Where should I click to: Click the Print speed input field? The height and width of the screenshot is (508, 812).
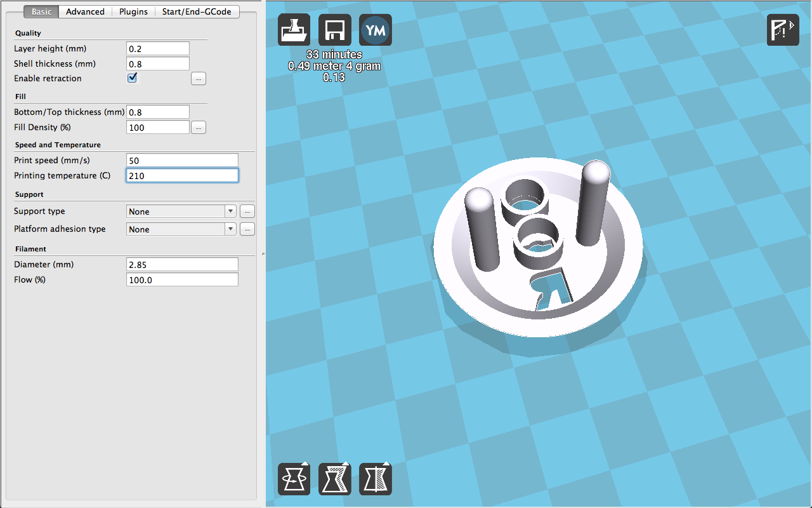[x=182, y=161]
